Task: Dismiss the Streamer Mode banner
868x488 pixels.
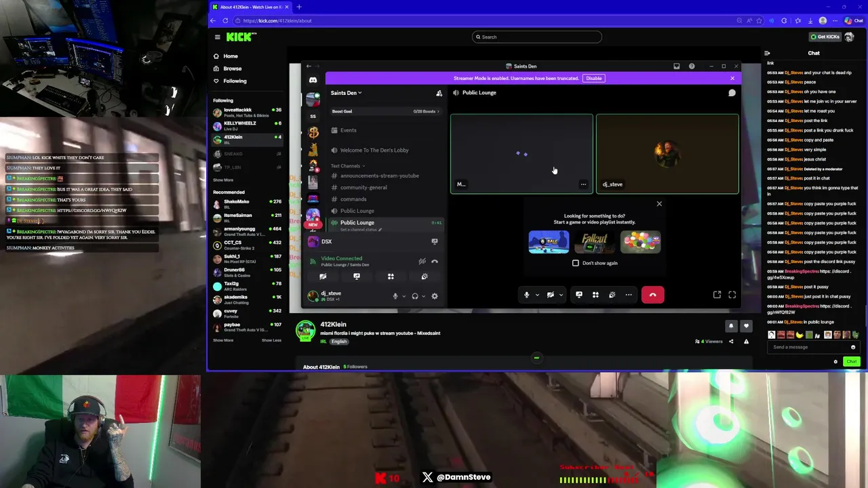Action: click(x=732, y=79)
